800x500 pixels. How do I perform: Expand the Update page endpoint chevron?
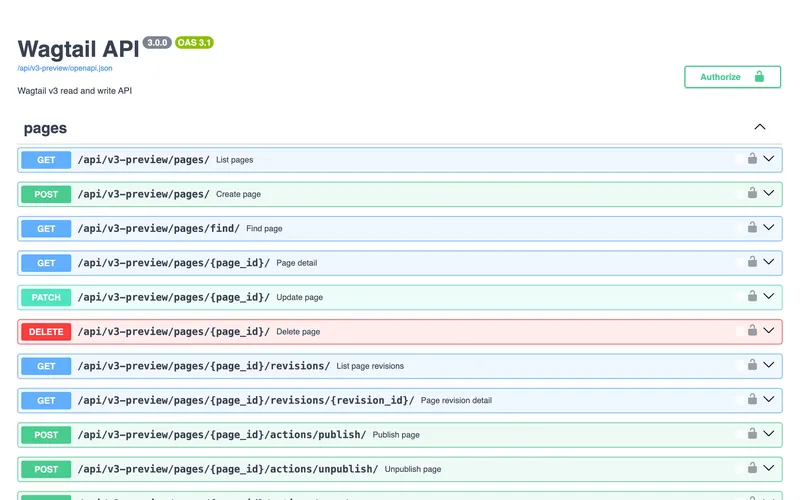click(x=769, y=296)
